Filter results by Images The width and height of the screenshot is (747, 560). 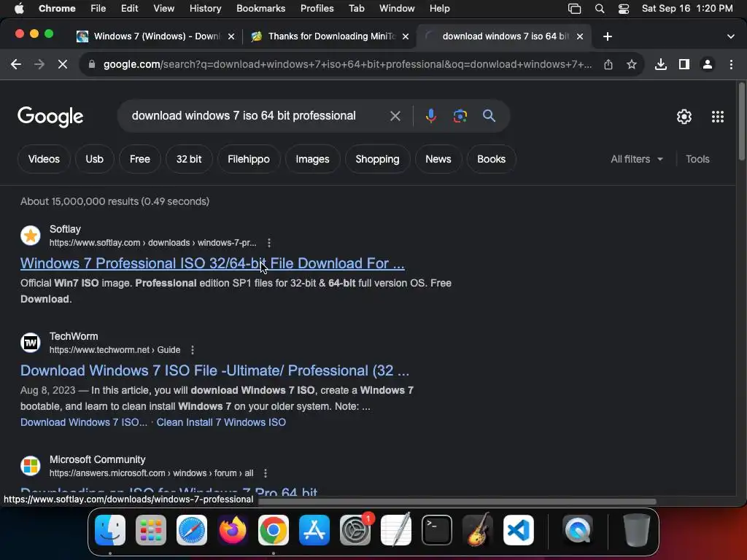coord(312,159)
